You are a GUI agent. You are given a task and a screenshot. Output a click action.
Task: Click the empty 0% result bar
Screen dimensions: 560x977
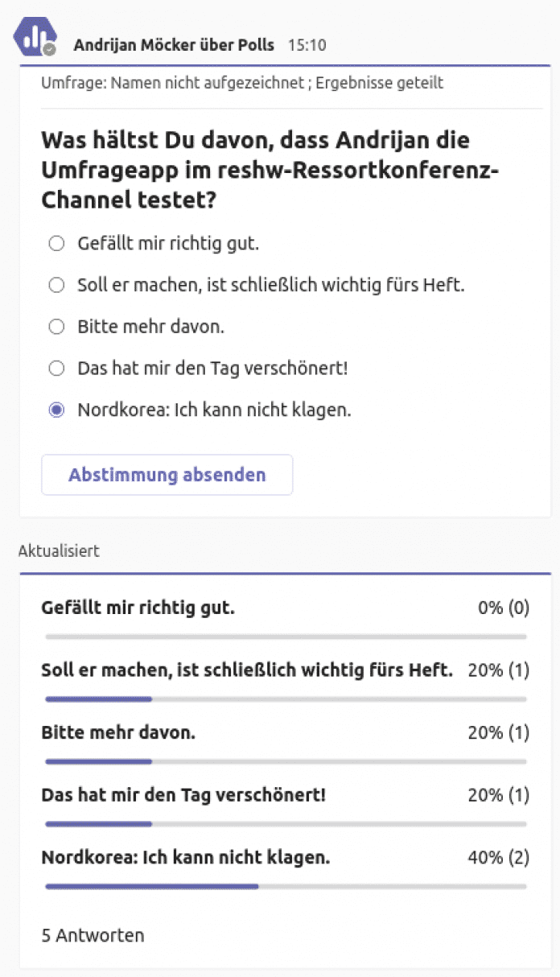(x=286, y=637)
